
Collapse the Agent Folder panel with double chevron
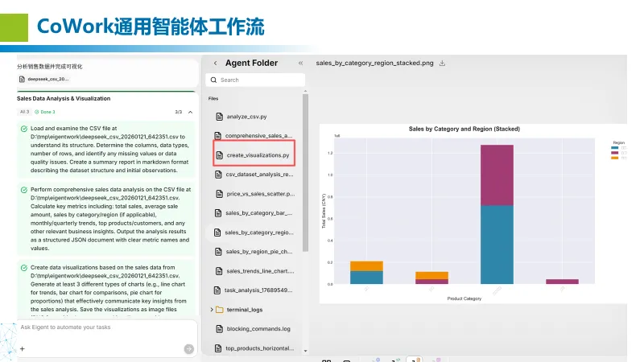coord(300,64)
